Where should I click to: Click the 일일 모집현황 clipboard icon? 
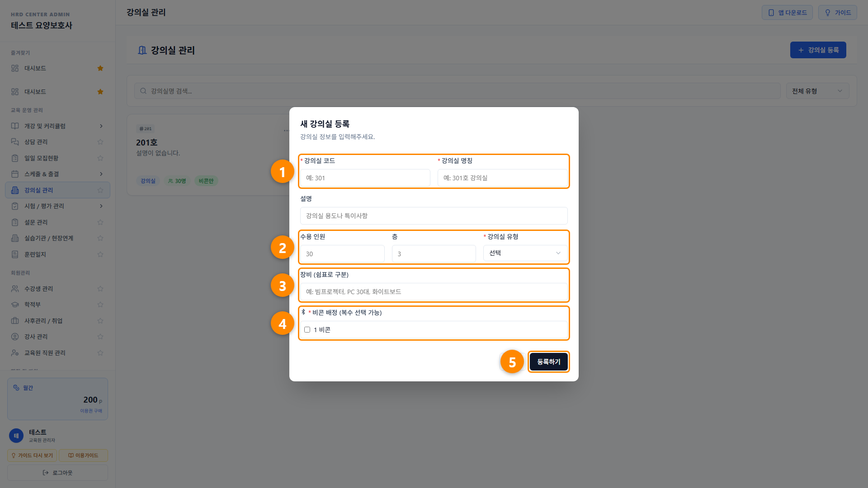coord(15,158)
